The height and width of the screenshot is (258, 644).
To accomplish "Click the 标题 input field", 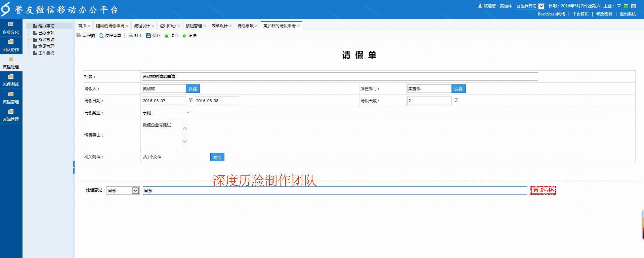I will click(340, 77).
